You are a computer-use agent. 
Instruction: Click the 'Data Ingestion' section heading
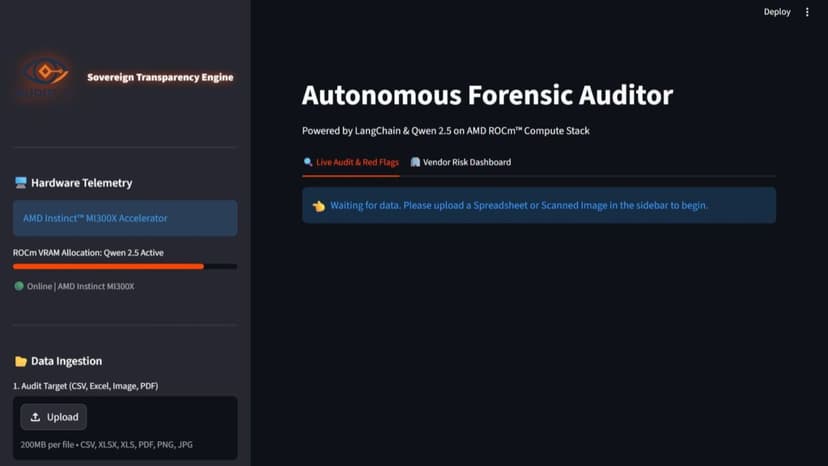pos(67,361)
